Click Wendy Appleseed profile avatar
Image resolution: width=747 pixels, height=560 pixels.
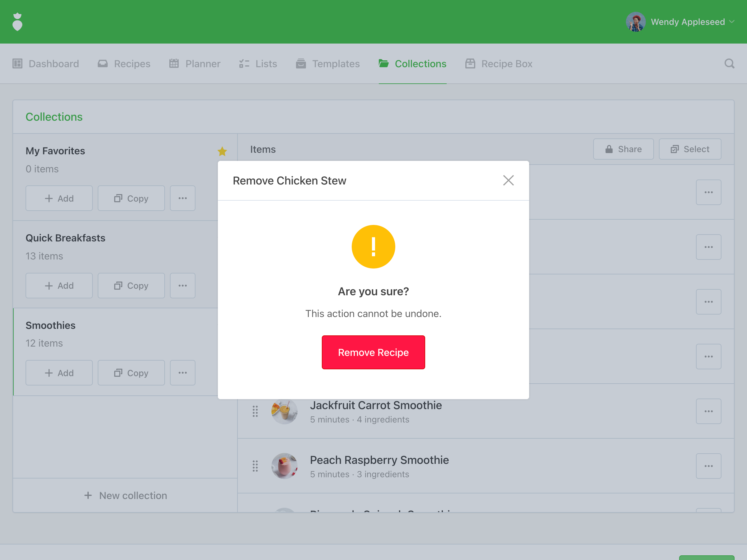click(635, 22)
